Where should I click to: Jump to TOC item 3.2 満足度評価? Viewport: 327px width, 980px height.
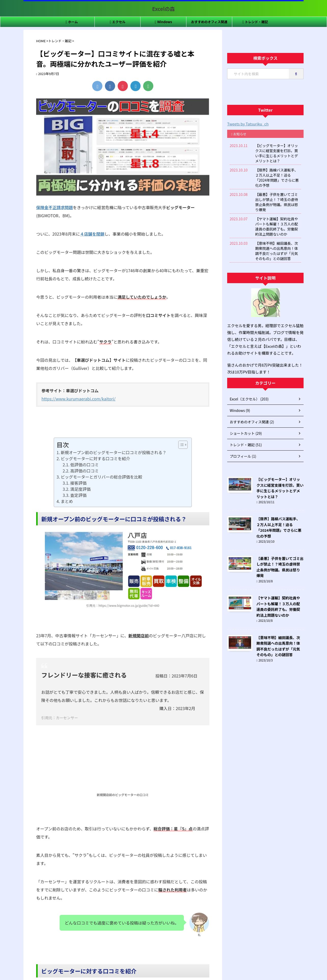pyautogui.click(x=76, y=489)
